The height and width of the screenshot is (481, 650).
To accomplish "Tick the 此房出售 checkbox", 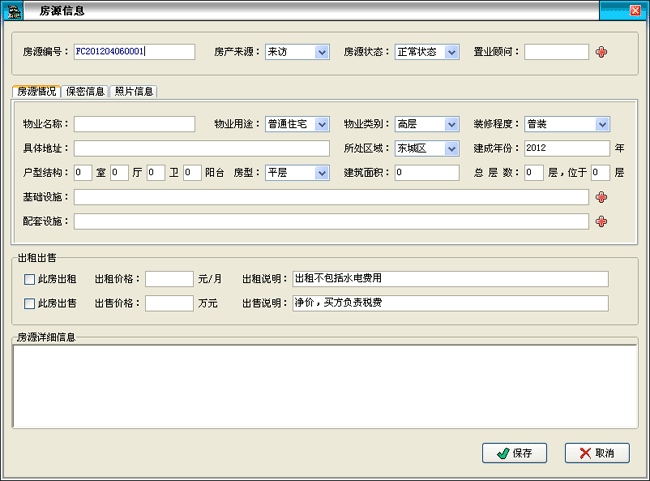I will click(29, 303).
